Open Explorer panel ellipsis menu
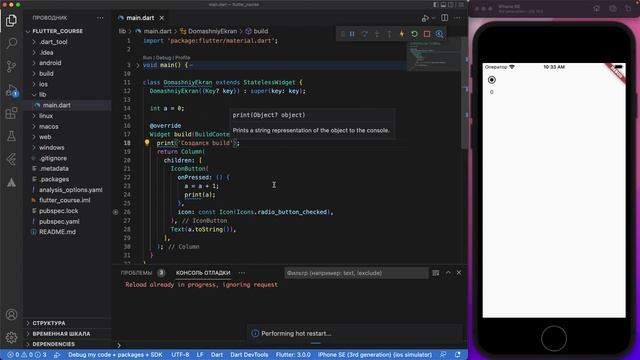Image resolution: width=640 pixels, height=360 pixels. tap(100, 18)
